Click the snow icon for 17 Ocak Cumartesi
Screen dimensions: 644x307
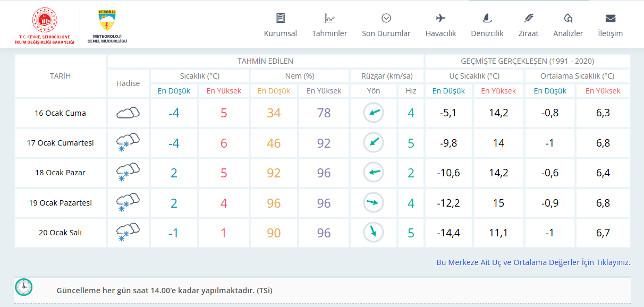coord(128,143)
